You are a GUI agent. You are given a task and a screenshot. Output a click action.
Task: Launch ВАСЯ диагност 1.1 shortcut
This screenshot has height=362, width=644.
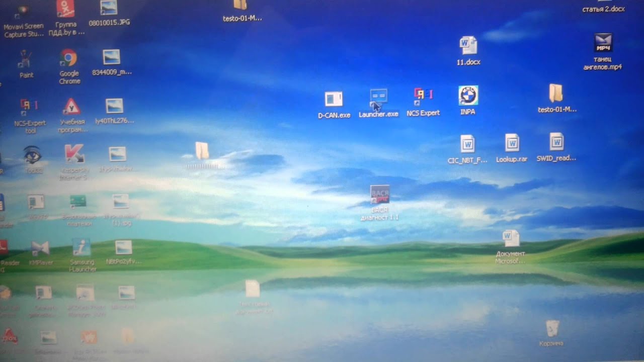pyautogui.click(x=380, y=195)
